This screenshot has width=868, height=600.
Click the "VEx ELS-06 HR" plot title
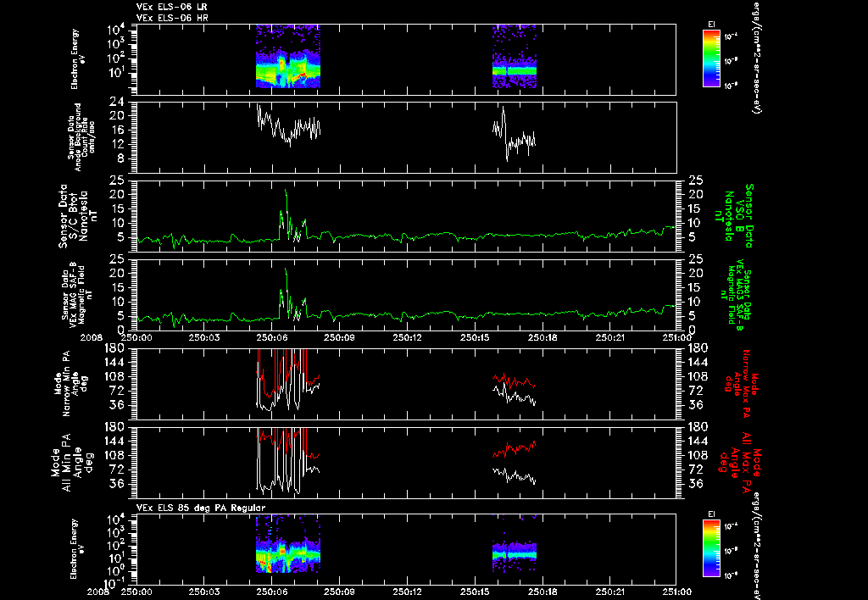point(172,18)
